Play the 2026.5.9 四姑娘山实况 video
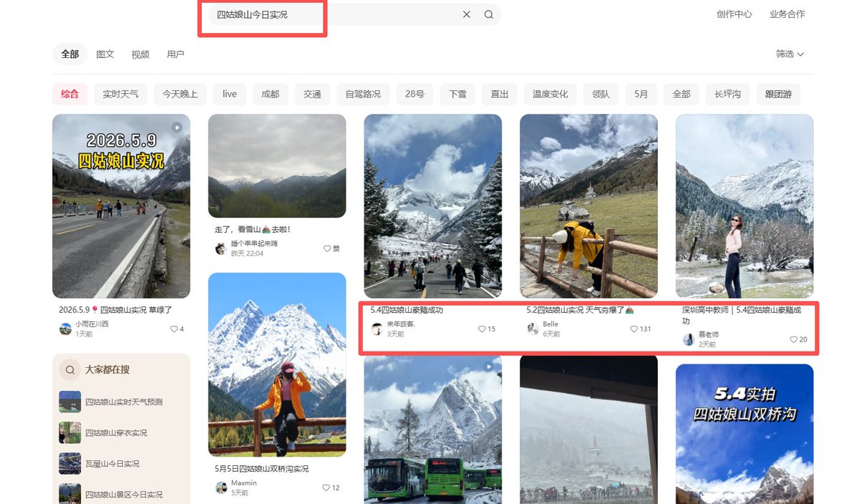Screen dimensions: 859x504 177,127
